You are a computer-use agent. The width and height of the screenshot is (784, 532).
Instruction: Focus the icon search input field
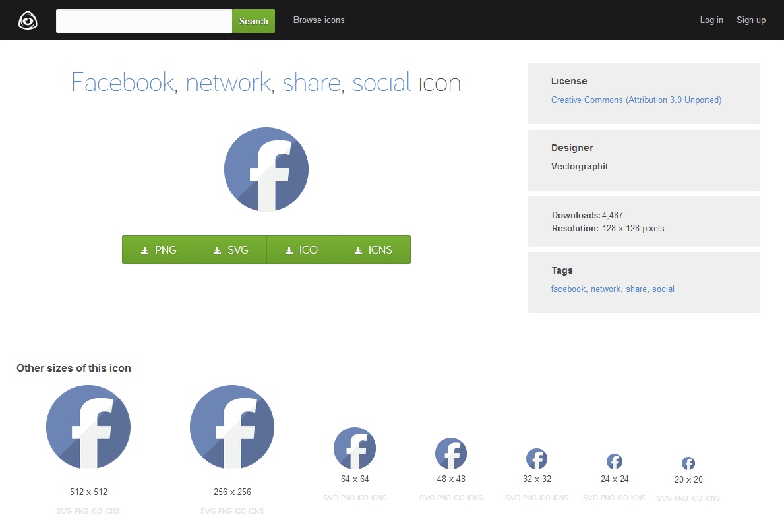coord(144,21)
